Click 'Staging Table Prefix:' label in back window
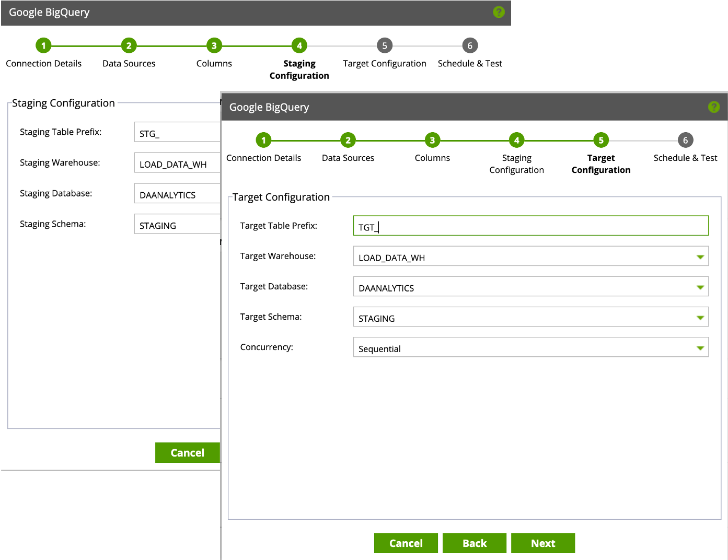The image size is (728, 560). (61, 132)
